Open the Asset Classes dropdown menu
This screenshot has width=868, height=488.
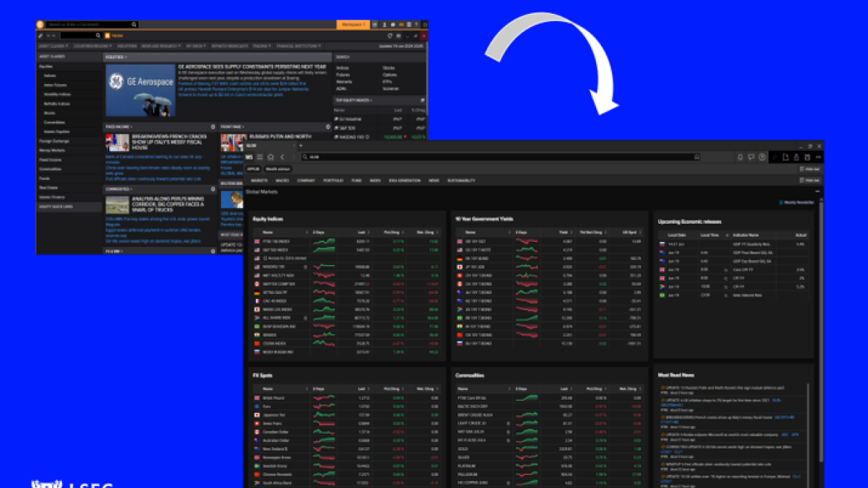(x=53, y=46)
